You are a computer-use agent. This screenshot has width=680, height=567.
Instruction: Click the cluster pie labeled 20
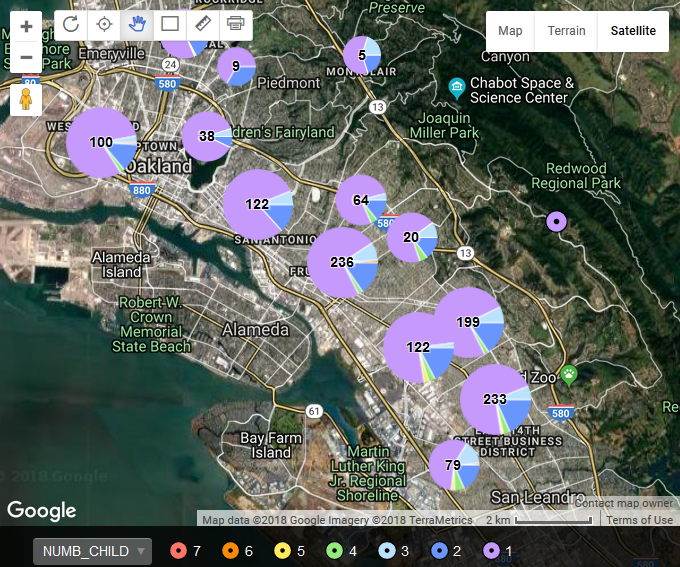click(412, 237)
